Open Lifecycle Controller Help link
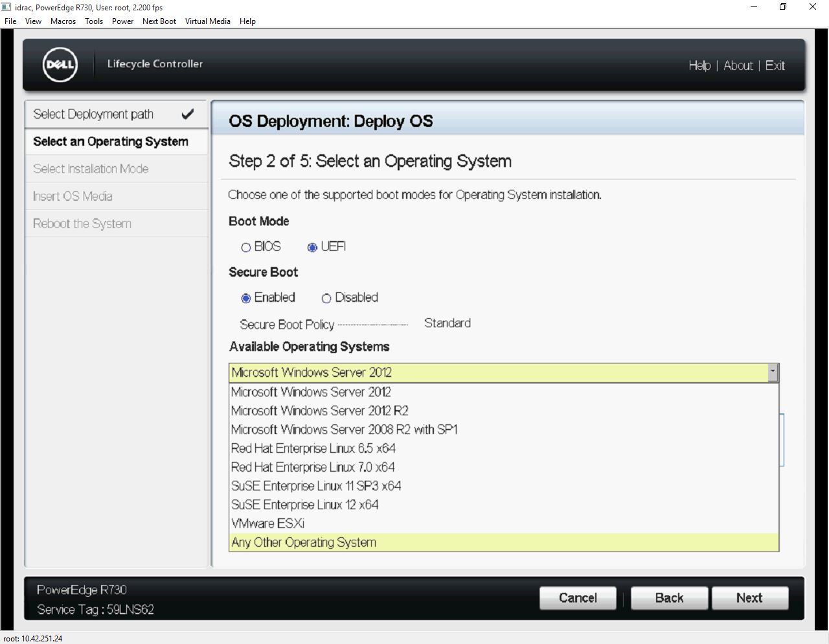829x644 pixels. (699, 65)
